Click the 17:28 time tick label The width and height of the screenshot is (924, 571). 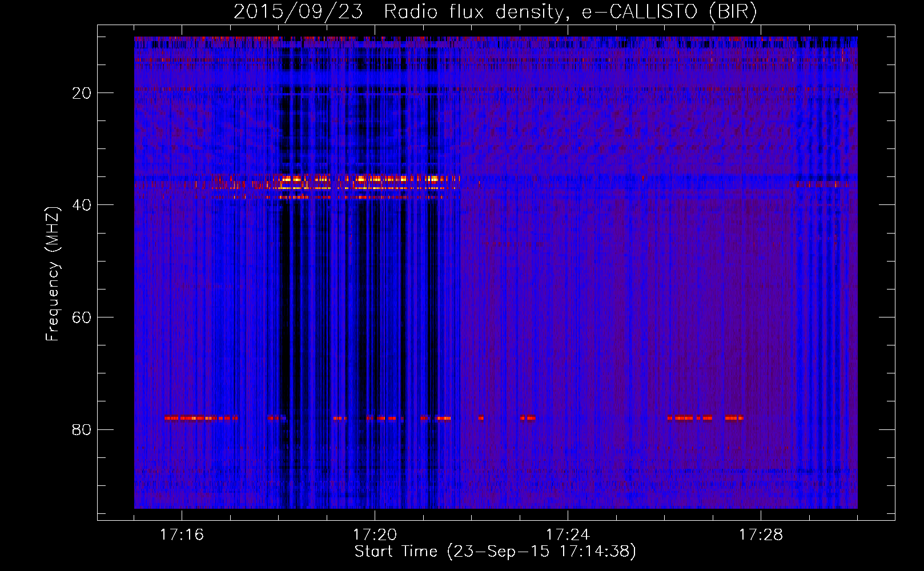(x=761, y=535)
